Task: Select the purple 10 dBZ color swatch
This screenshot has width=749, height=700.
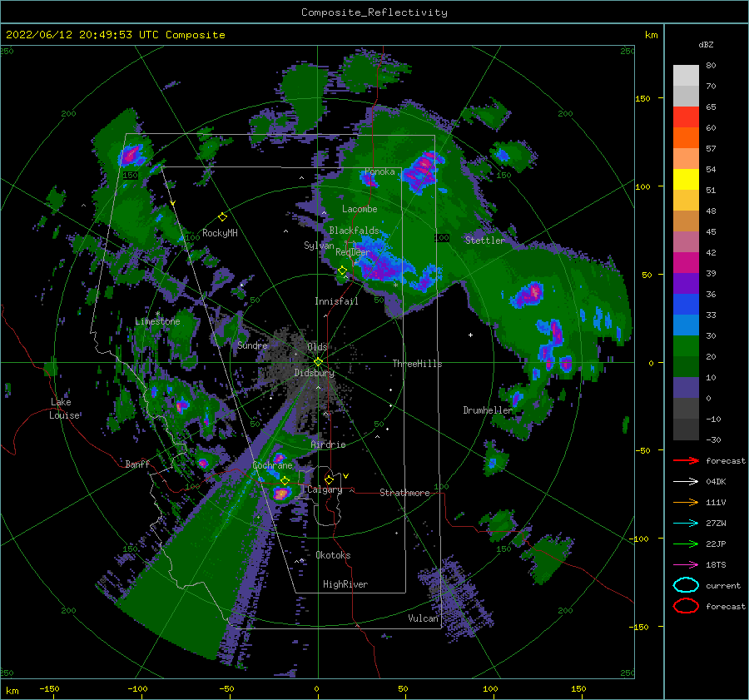Action: (x=686, y=388)
